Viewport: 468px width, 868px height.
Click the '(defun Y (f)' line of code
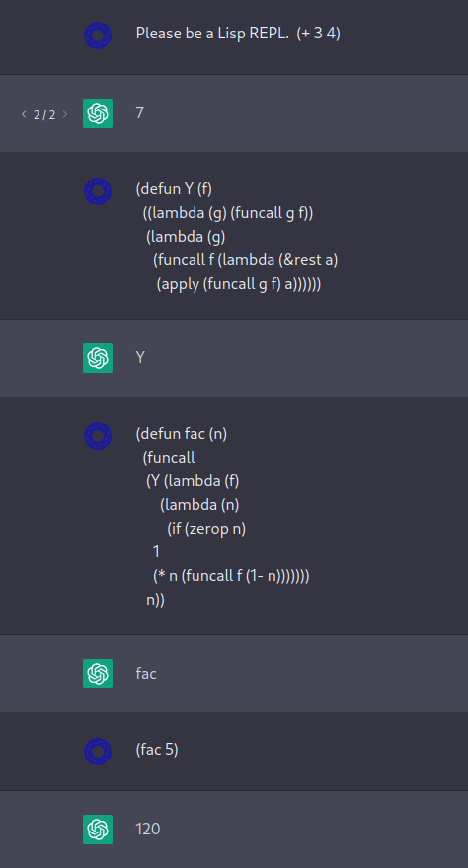[174, 189]
